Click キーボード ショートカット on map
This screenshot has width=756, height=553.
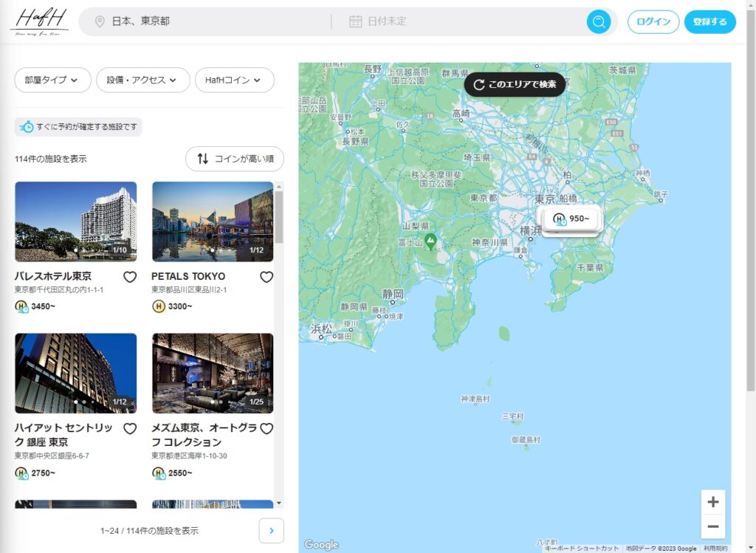pos(582,549)
